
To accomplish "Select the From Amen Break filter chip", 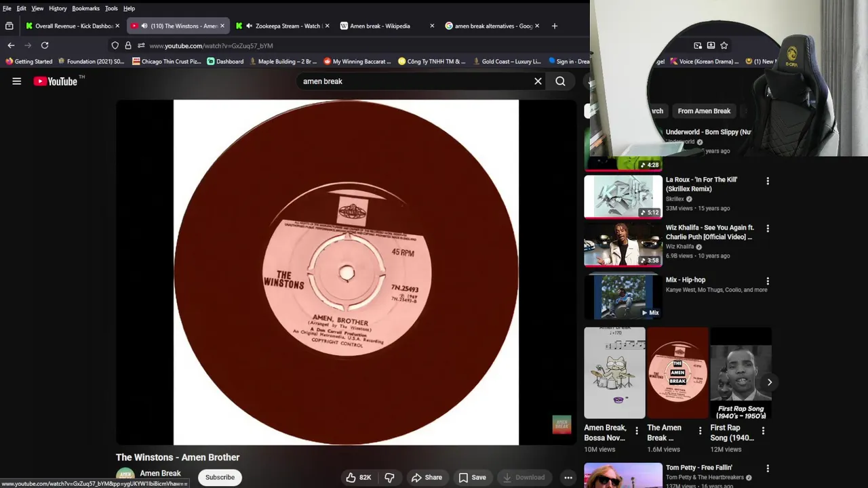I will click(x=704, y=111).
